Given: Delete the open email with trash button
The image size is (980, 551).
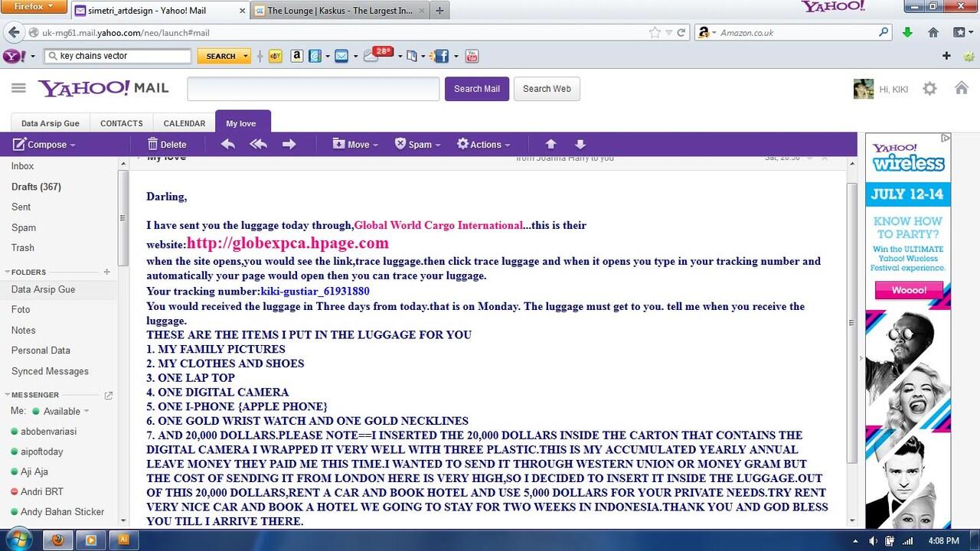Looking at the screenshot, I should 167,144.
